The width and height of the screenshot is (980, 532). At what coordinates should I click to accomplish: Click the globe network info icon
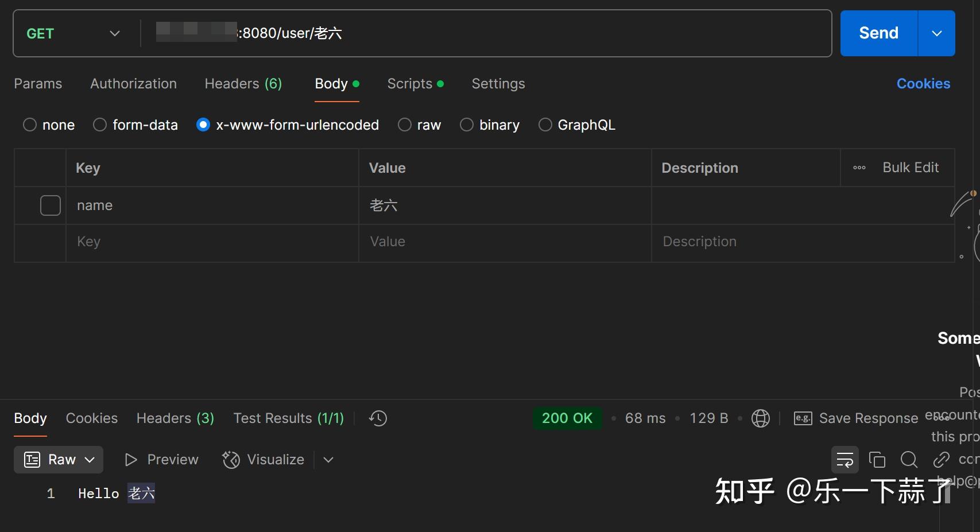[760, 418]
